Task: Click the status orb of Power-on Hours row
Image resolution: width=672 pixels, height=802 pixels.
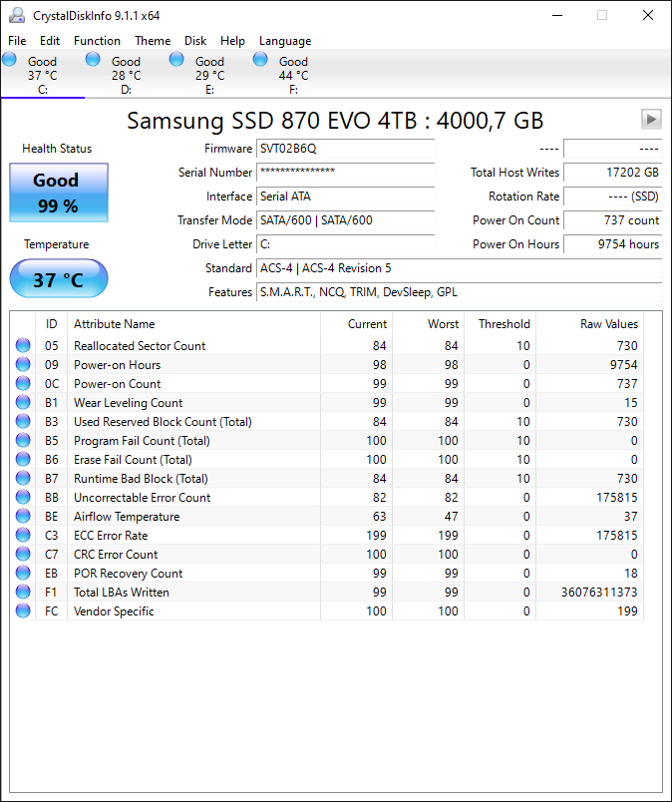Action: (23, 364)
